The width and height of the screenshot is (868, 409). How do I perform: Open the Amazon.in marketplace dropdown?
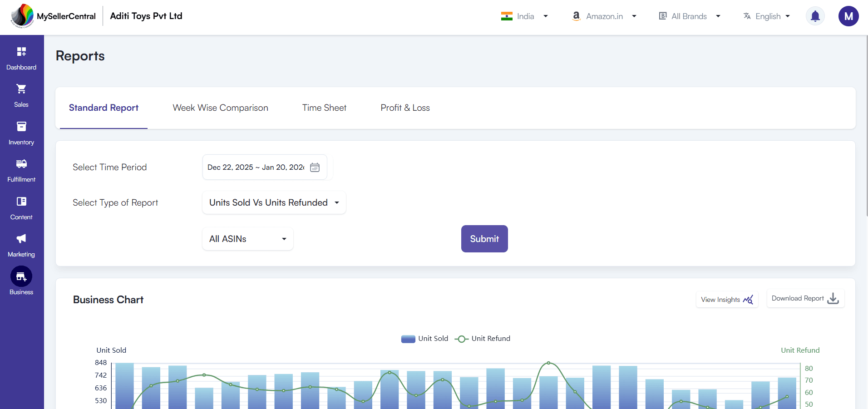(604, 16)
